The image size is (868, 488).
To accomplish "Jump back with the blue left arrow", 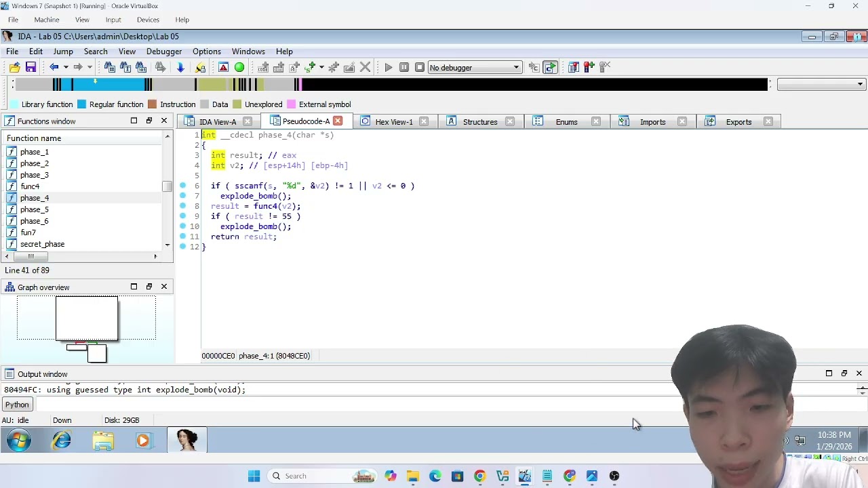I will click(x=54, y=67).
